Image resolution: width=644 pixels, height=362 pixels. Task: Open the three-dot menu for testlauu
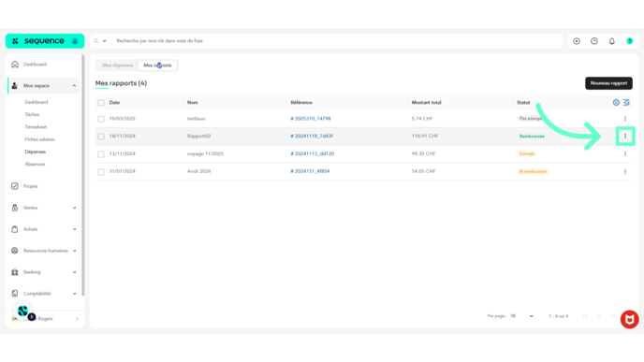(625, 119)
